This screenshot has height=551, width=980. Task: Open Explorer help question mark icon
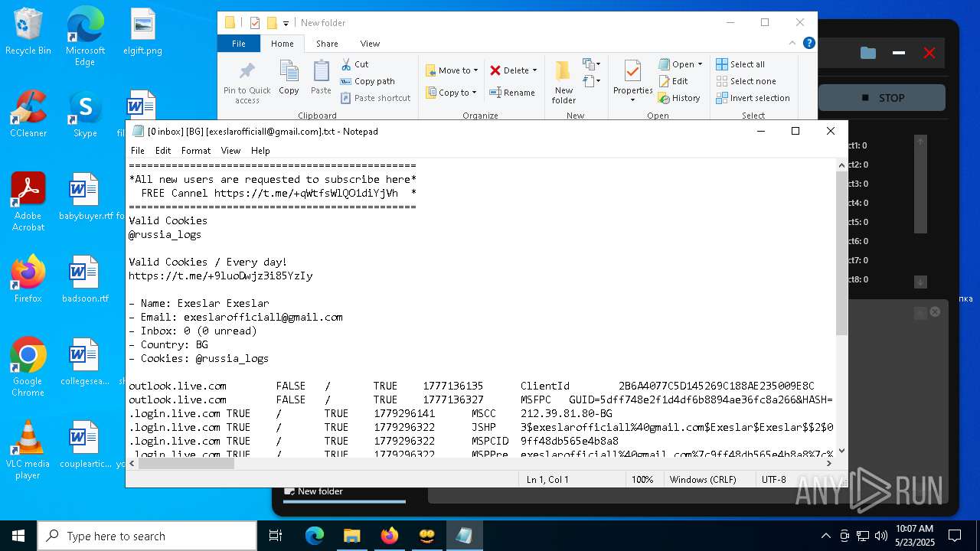pos(808,44)
